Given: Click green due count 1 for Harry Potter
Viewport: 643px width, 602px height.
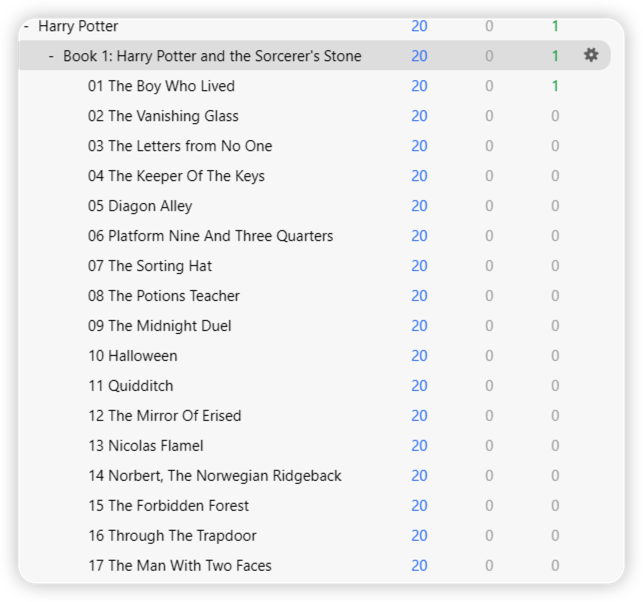Looking at the screenshot, I should point(555,26).
